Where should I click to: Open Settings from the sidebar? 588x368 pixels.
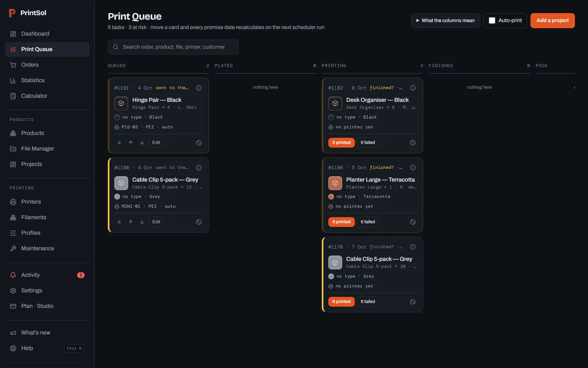tap(47, 291)
